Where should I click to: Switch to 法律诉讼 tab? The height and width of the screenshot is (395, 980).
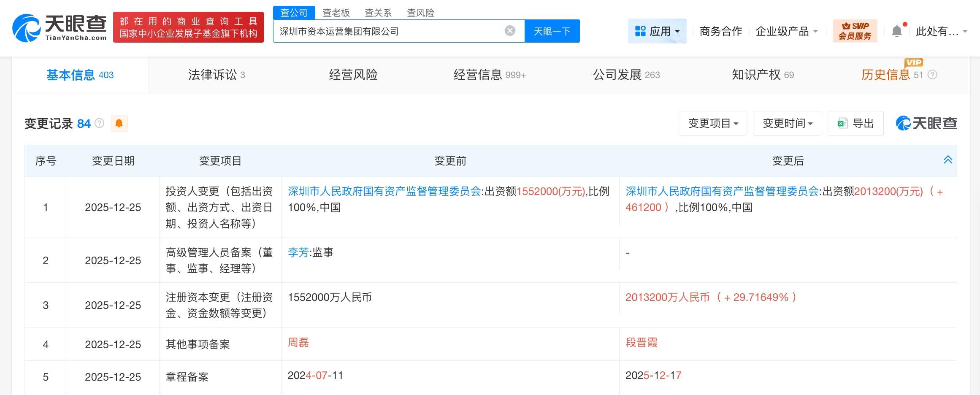[217, 75]
